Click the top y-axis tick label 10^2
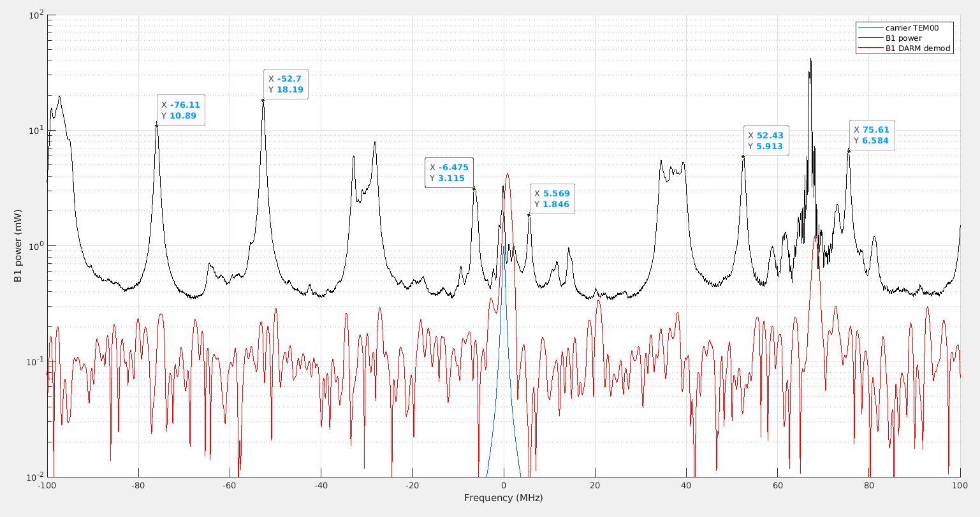 (x=34, y=14)
